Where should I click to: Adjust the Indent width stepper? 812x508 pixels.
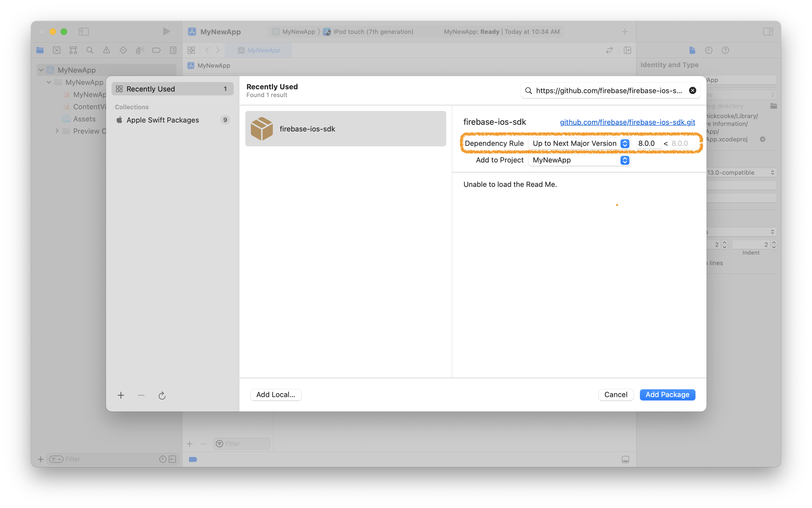point(774,245)
